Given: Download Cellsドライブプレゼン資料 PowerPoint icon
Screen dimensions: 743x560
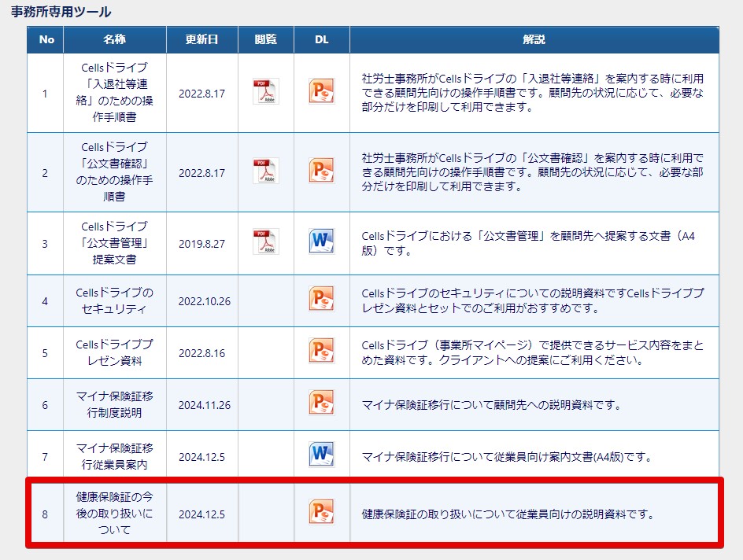Looking at the screenshot, I should pos(322,351).
